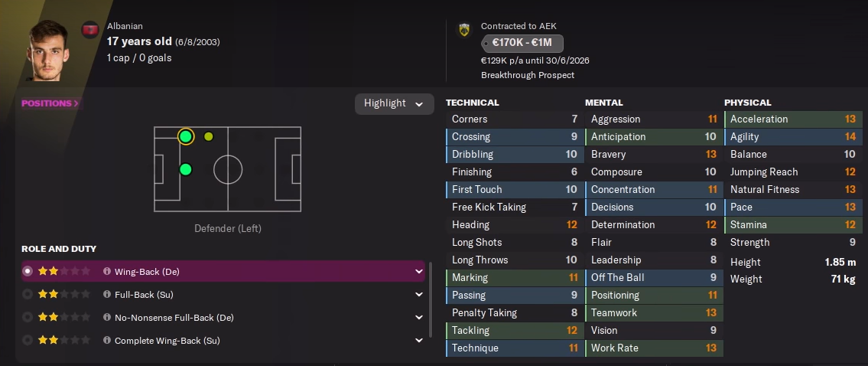868x366 pixels.
Task: Expand the Full-Back (Su) role chevron
Action: pos(418,294)
